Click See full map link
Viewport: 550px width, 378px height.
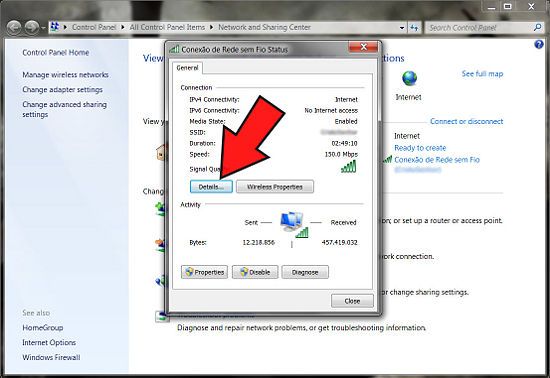(482, 74)
